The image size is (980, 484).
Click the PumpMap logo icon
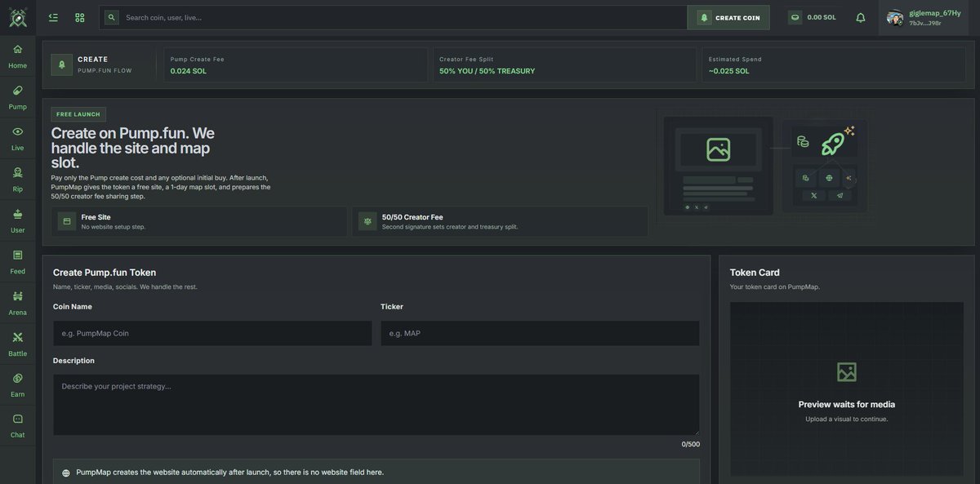pos(17,17)
